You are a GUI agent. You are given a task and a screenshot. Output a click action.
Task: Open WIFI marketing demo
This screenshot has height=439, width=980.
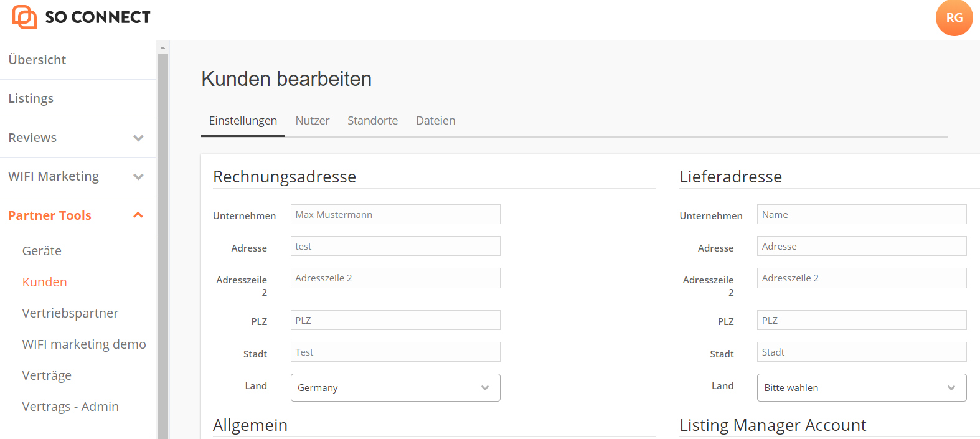coord(84,344)
